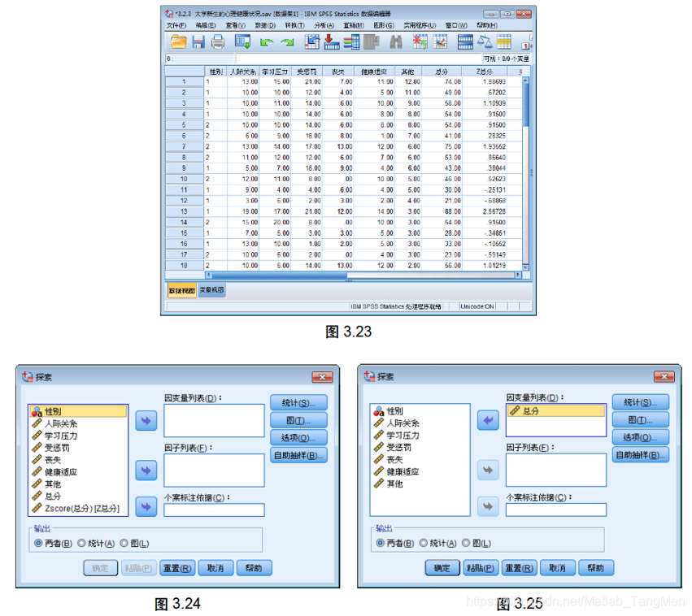The height and width of the screenshot is (616, 692).
Task: Open the 文件(F) menu
Action: 176,25
